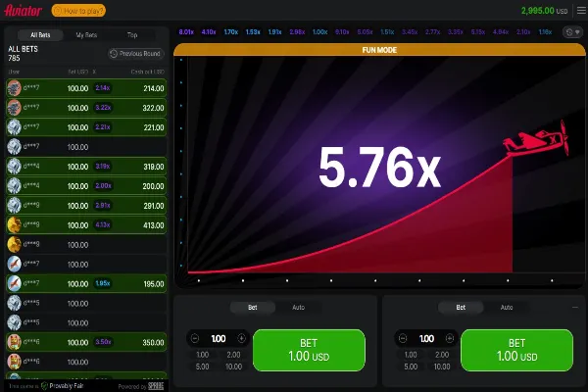Click the 2,995.00 USD balance
Screen dimensions: 588x392
[544, 11]
